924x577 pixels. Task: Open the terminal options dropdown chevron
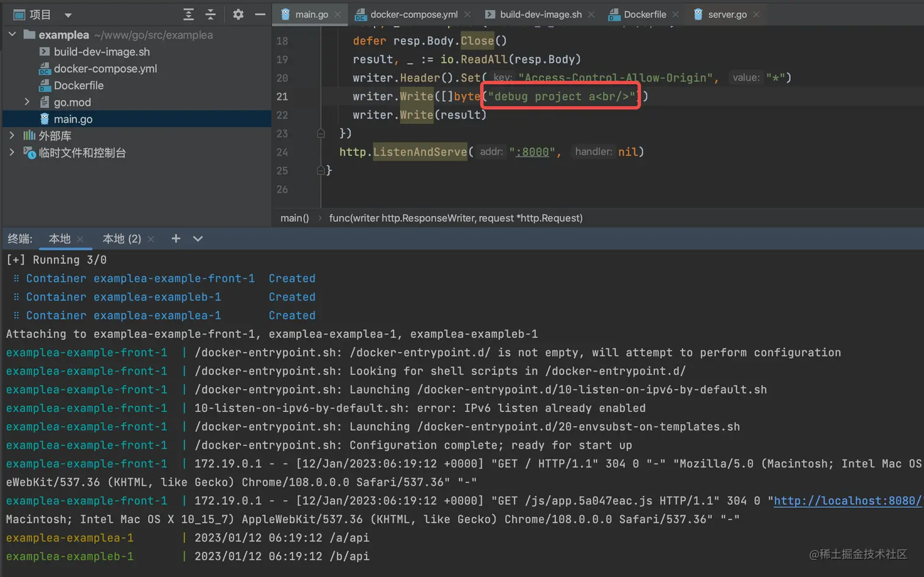[197, 239]
